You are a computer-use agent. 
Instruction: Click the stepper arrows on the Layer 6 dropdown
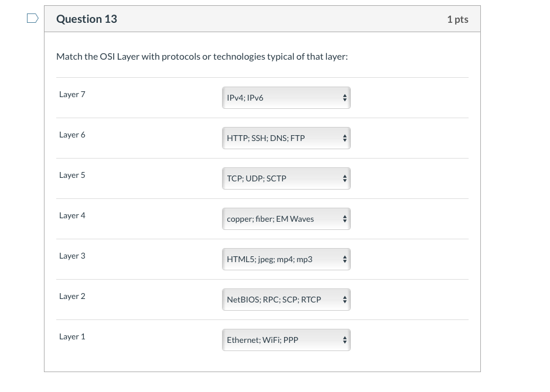pyautogui.click(x=344, y=138)
